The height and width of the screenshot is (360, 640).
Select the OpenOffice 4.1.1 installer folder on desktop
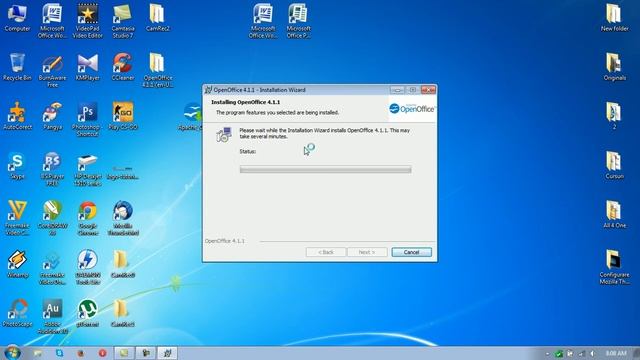point(158,70)
